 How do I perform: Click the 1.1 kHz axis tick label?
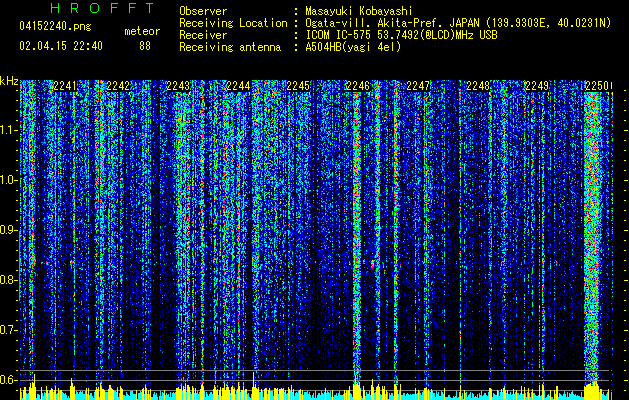[8, 130]
